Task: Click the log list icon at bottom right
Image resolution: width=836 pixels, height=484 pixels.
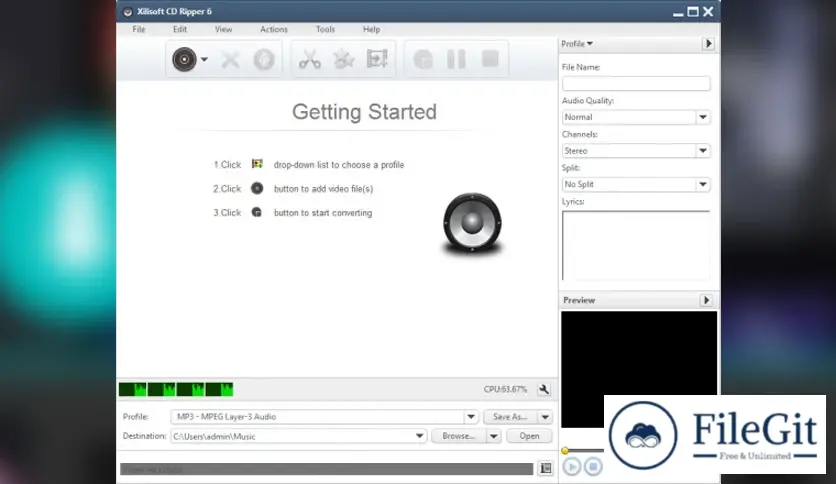Action: 545,468
